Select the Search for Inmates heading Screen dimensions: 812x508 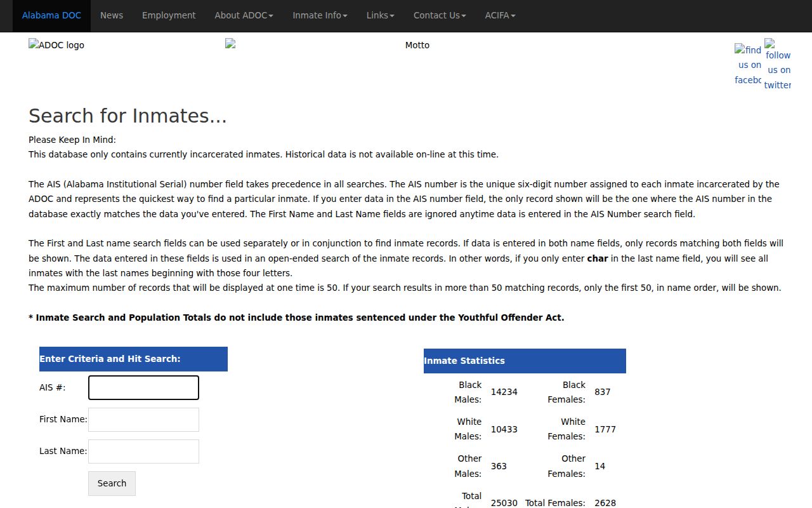click(x=128, y=116)
